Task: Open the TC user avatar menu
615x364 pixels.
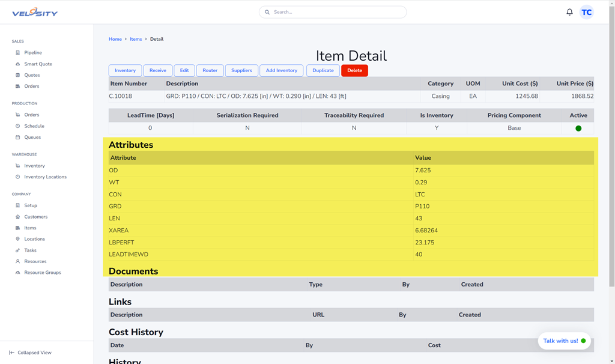Action: click(x=586, y=12)
